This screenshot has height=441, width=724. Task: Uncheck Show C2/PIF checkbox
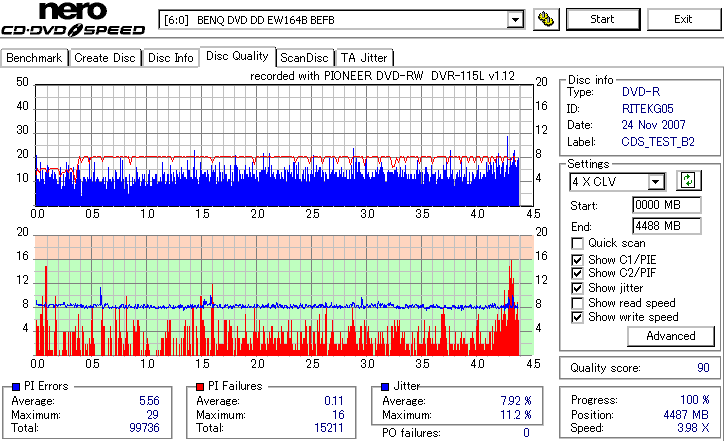point(577,273)
